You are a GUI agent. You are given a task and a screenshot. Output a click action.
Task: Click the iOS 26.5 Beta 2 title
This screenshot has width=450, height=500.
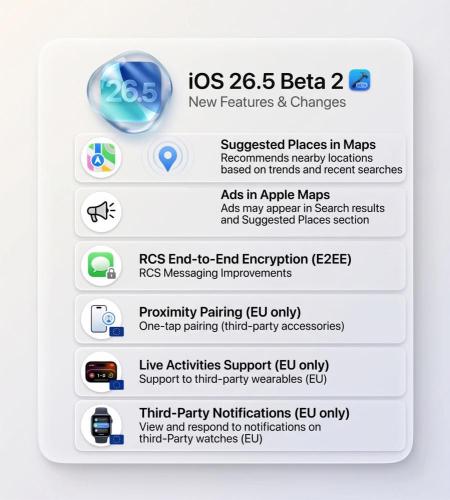click(266, 81)
